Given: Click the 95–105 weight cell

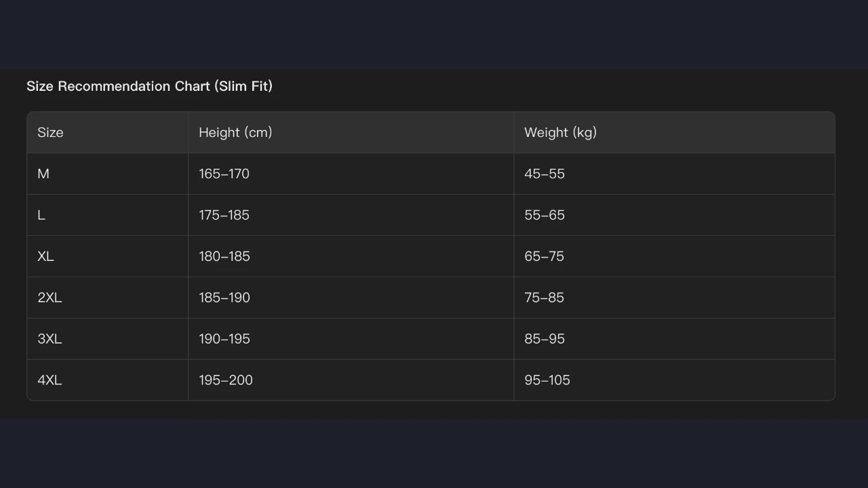Looking at the screenshot, I should 547,381.
